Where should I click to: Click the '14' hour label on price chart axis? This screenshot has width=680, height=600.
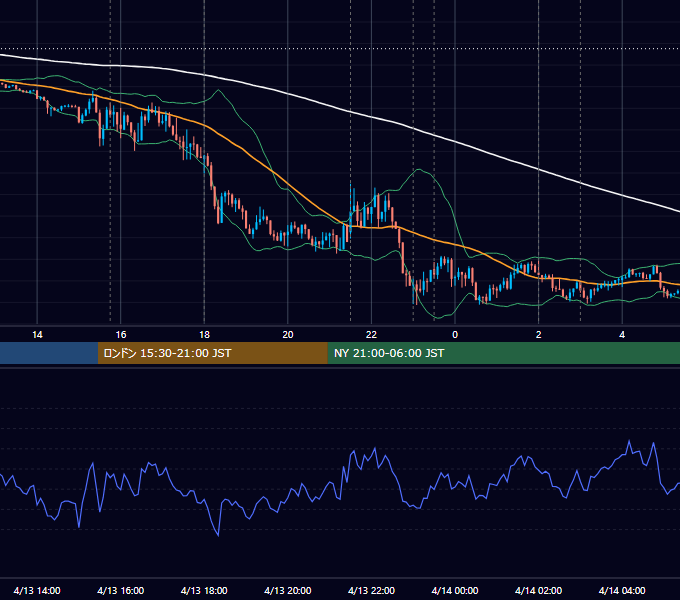tap(37, 334)
